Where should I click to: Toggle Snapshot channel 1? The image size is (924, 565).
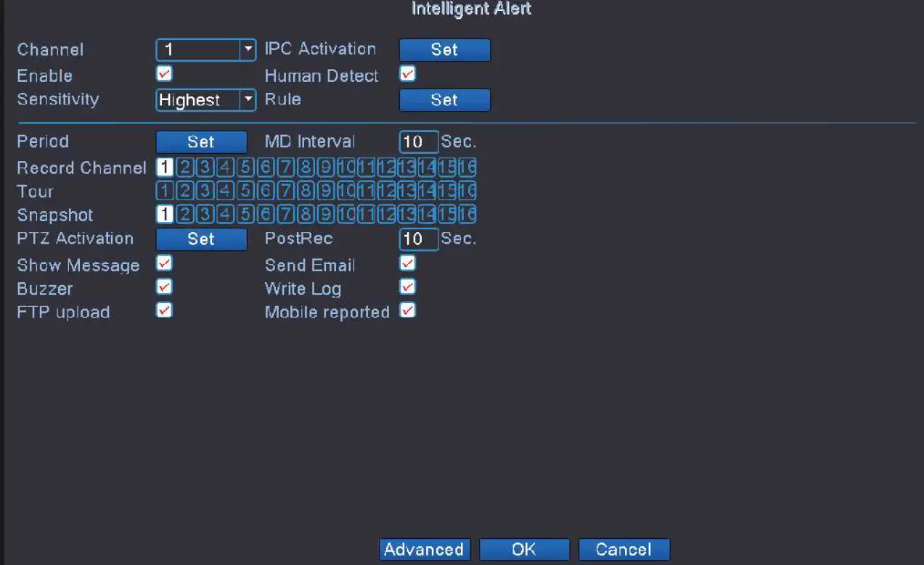coord(165,215)
